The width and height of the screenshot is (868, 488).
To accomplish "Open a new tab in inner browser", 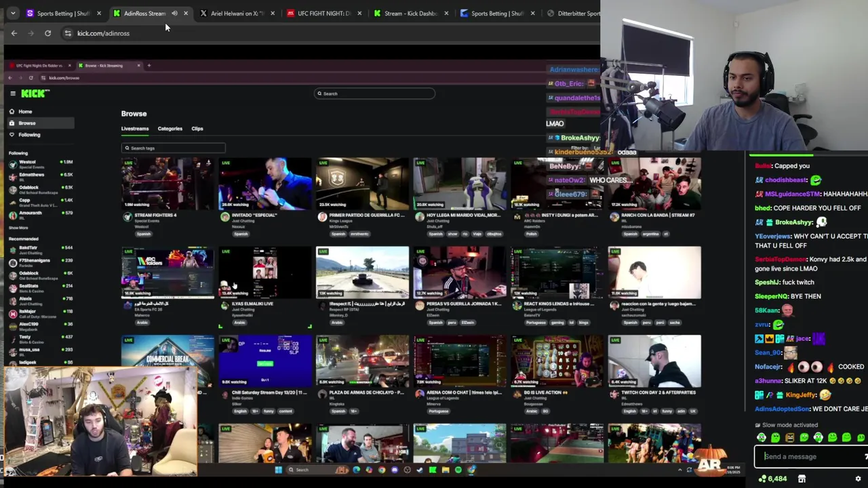I will [149, 66].
